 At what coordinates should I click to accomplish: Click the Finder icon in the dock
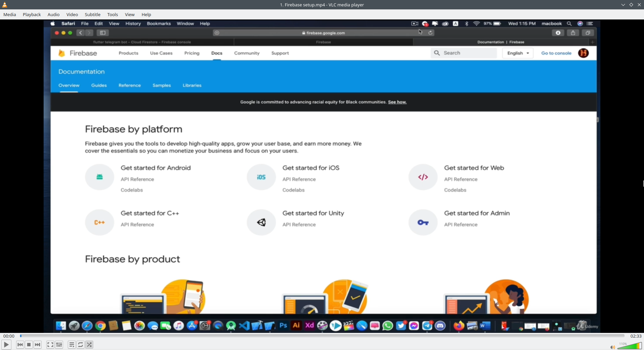(61, 326)
